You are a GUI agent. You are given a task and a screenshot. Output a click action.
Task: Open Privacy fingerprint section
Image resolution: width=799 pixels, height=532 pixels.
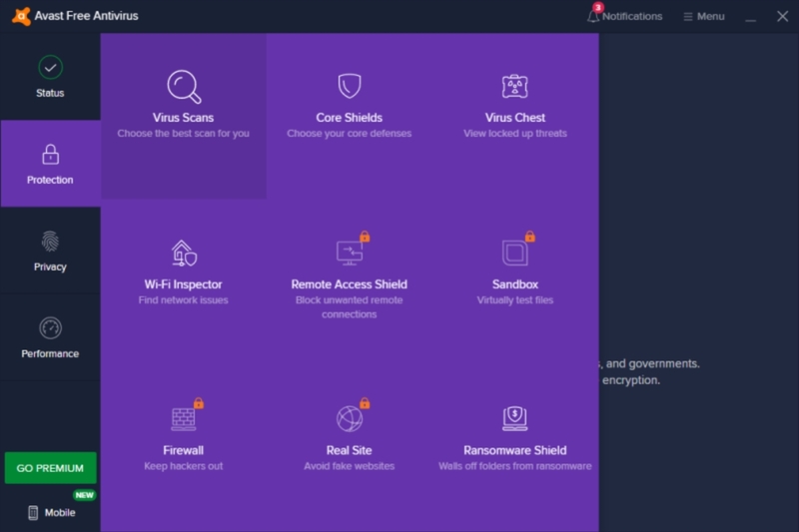[50, 252]
